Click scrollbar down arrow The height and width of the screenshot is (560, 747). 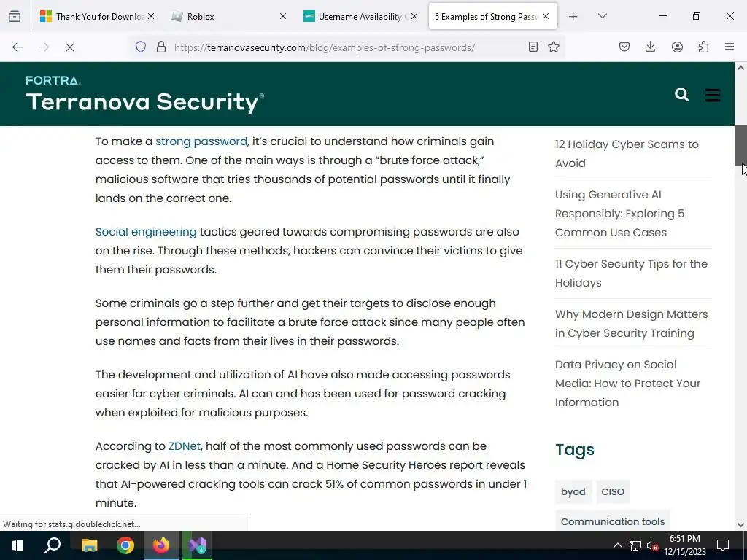tap(740, 525)
